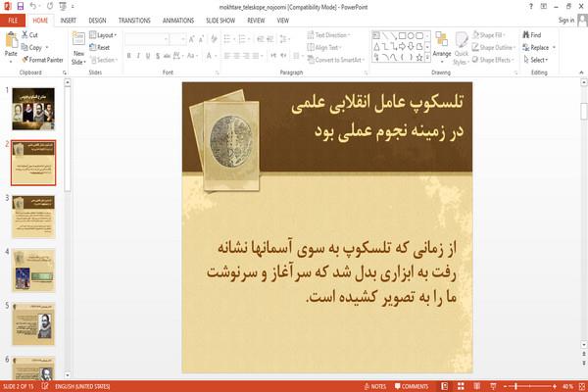Click the zoom slider handle
The height and width of the screenshot is (392, 588).
coord(516,386)
